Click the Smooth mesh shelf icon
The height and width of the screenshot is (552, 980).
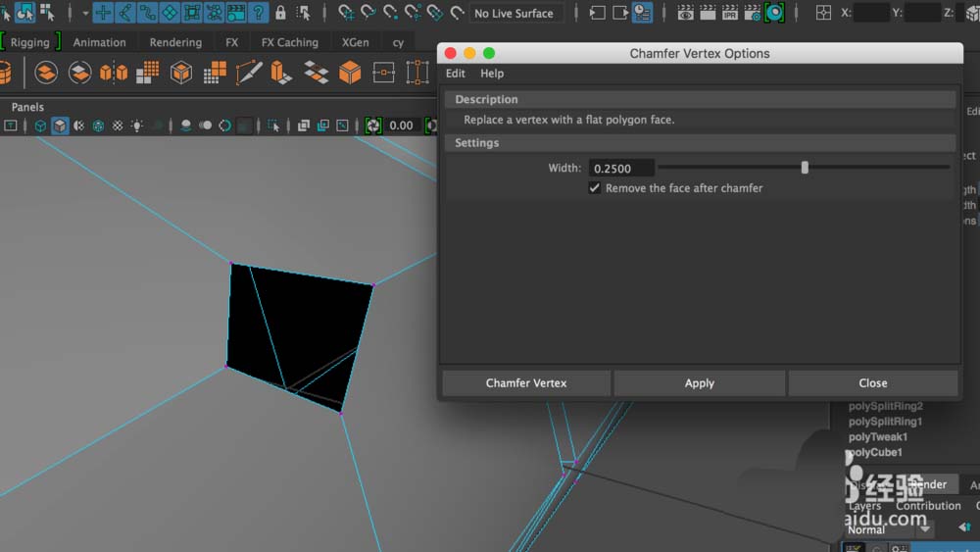(148, 73)
